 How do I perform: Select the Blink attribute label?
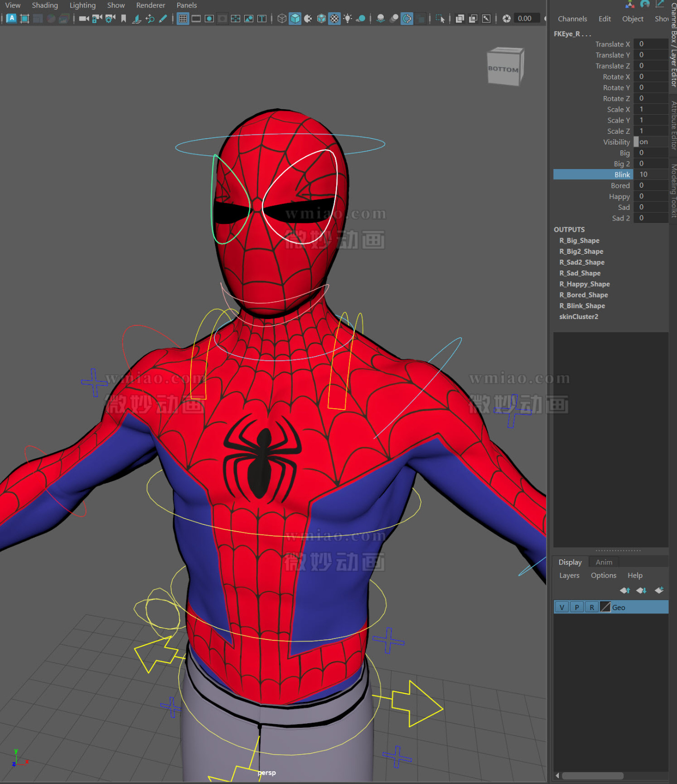[622, 175]
